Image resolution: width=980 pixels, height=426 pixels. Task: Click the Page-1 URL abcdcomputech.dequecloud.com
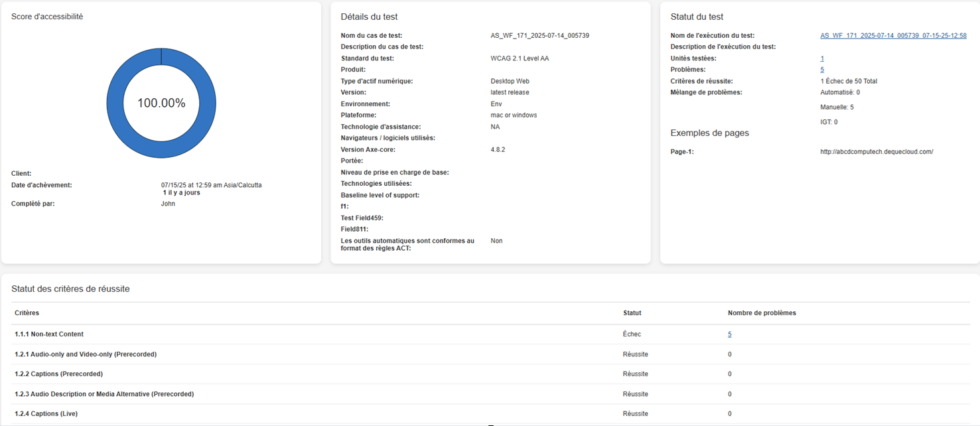[876, 152]
